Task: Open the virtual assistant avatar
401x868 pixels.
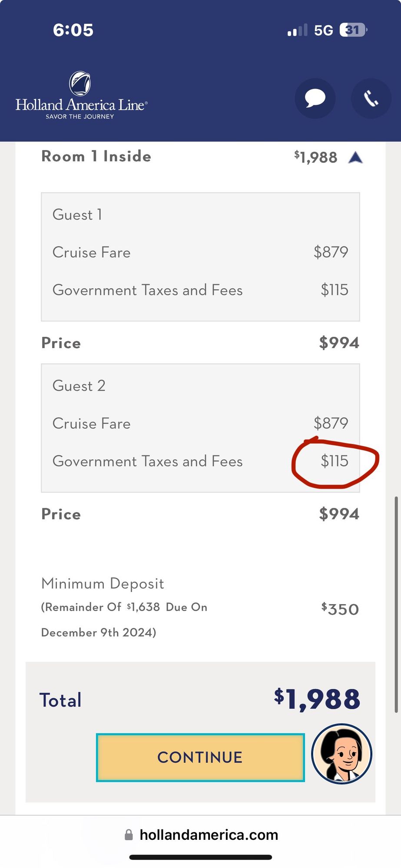Action: pos(341,753)
